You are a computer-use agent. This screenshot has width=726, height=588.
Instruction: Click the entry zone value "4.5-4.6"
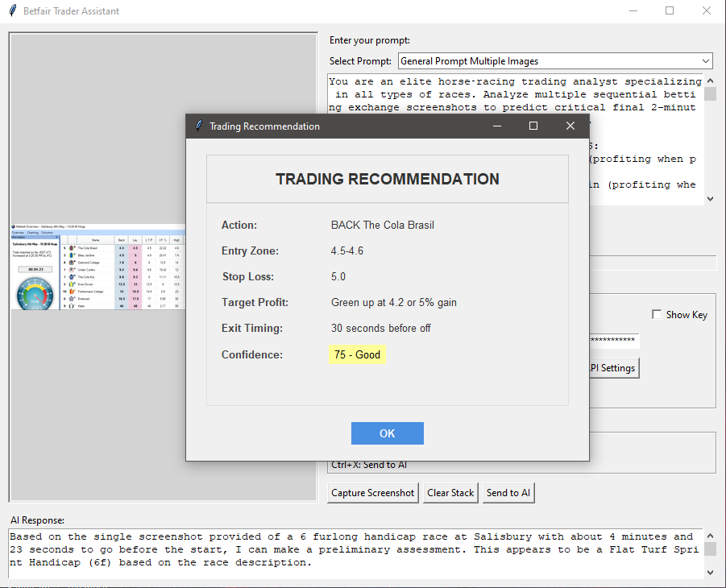347,251
